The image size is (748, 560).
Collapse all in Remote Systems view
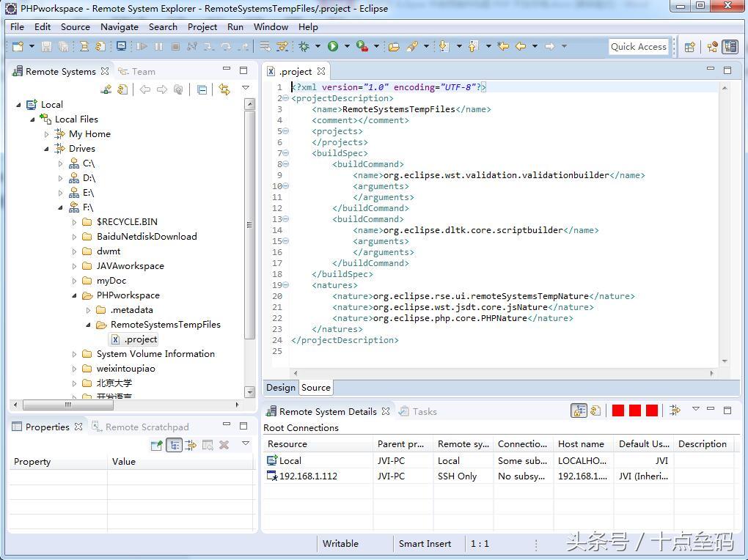(202, 89)
